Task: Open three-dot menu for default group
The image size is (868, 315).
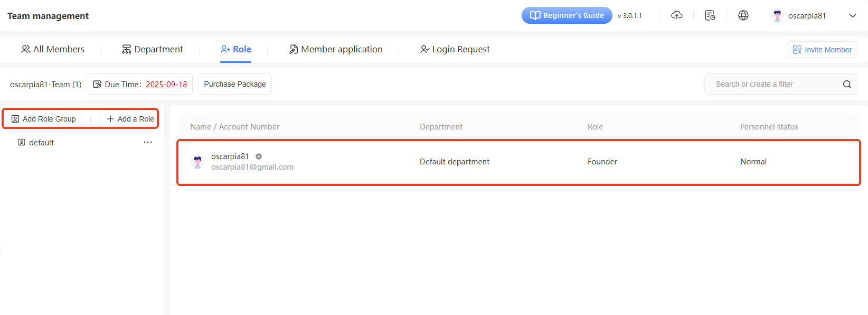Action: [148, 142]
